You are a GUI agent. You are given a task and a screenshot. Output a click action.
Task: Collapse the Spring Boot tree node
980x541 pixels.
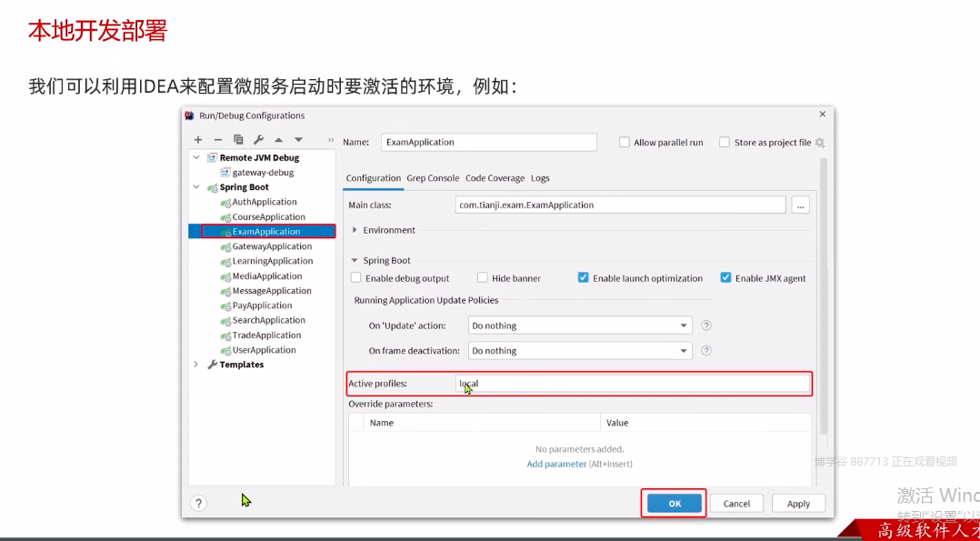(x=197, y=187)
